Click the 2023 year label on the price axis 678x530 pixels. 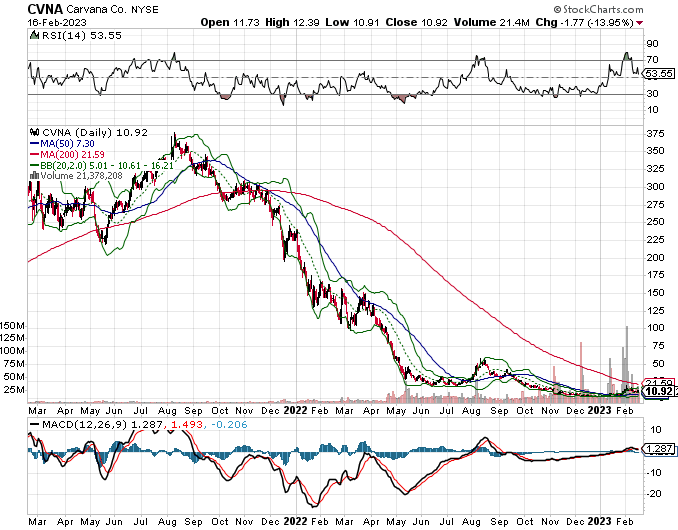(599, 410)
